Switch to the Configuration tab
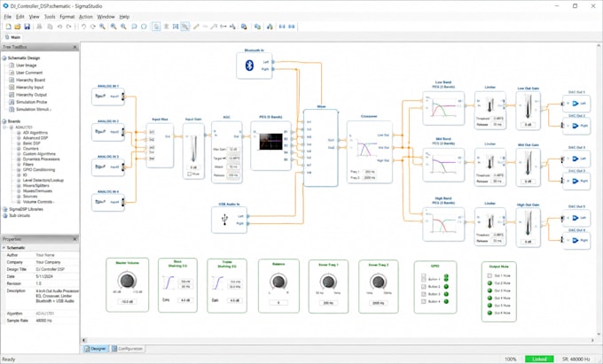This screenshot has height=364, width=603. pos(128,349)
